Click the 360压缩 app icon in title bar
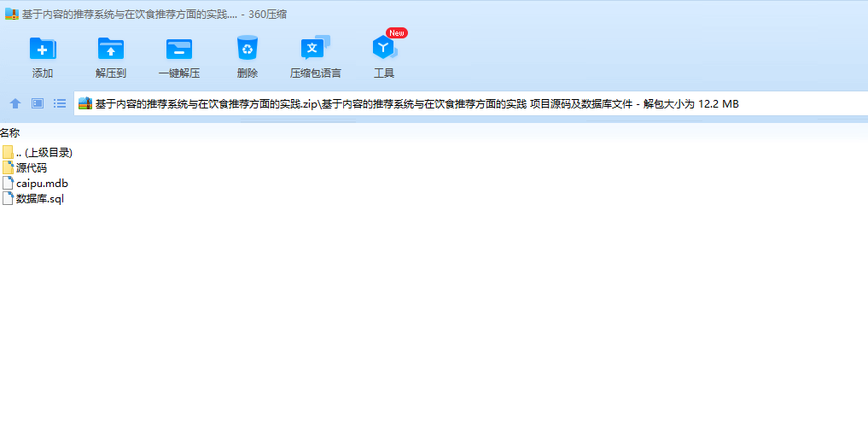The width and height of the screenshot is (868, 433). point(12,15)
